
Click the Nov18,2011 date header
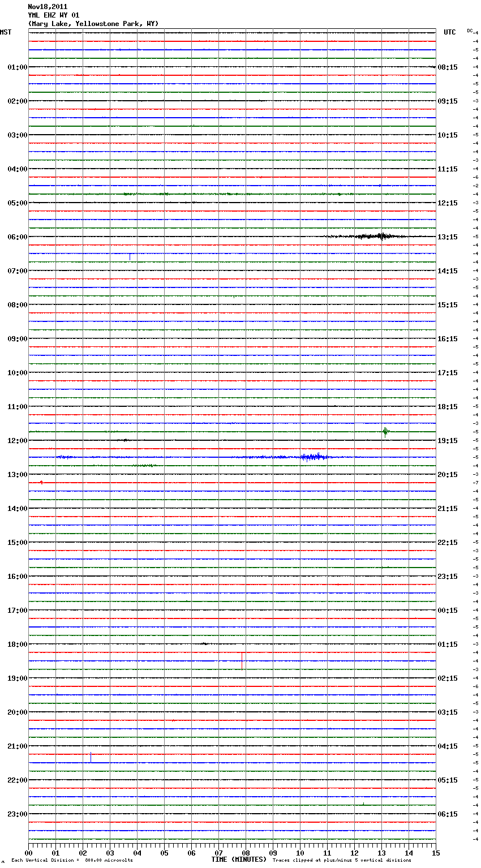tap(48, 7)
